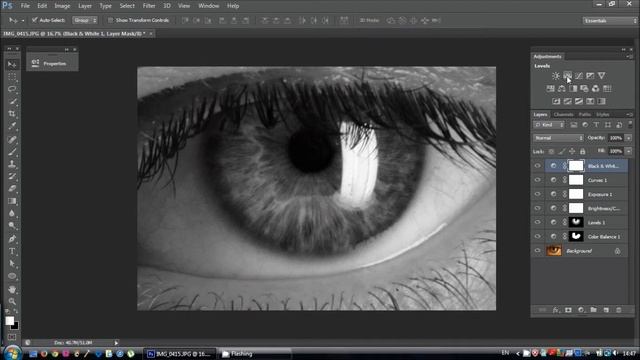The width and height of the screenshot is (640, 360).
Task: Select the Lasso tool
Action: [12, 89]
